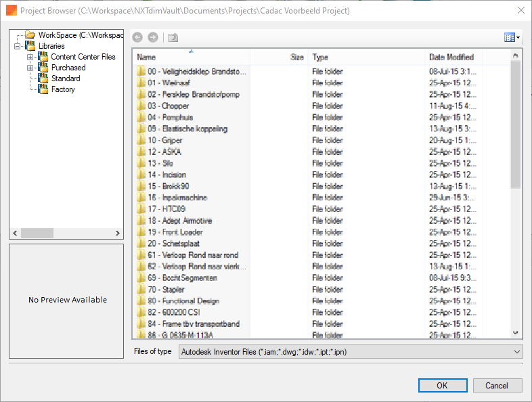Select folder 10 - Grijper
The width and height of the screenshot is (532, 402).
[160, 141]
